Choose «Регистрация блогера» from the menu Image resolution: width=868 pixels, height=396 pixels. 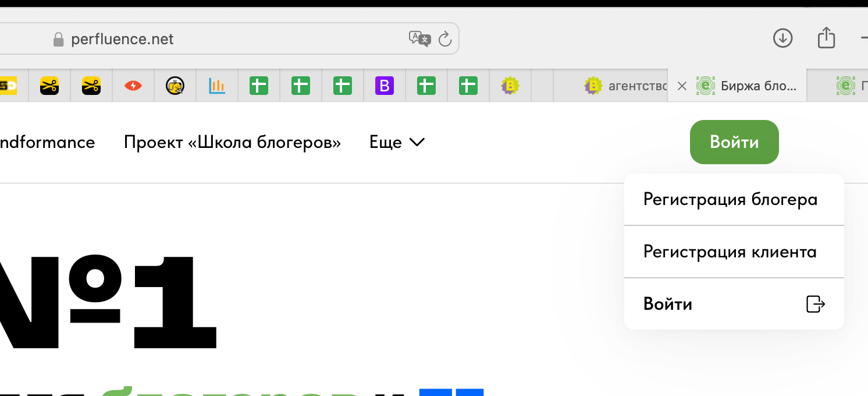click(730, 200)
